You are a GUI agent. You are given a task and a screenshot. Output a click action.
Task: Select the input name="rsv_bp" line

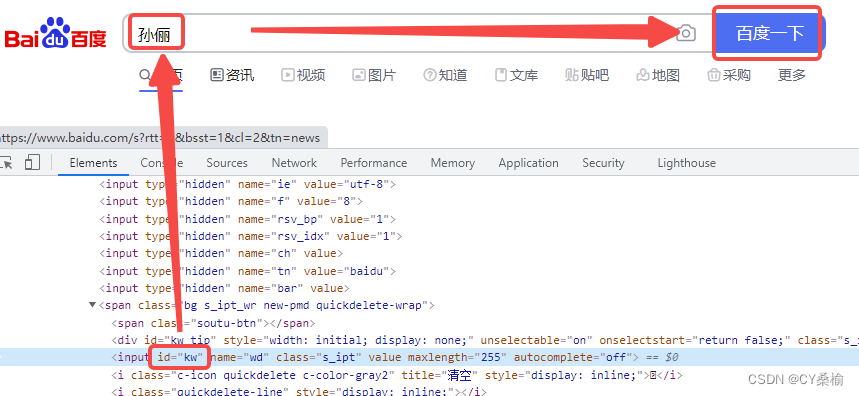click(248, 219)
